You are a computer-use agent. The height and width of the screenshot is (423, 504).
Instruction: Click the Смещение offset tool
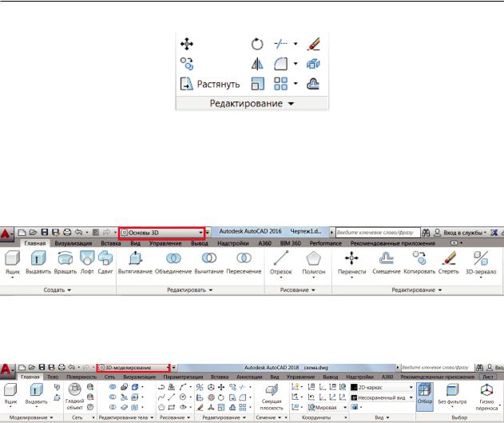(387, 263)
